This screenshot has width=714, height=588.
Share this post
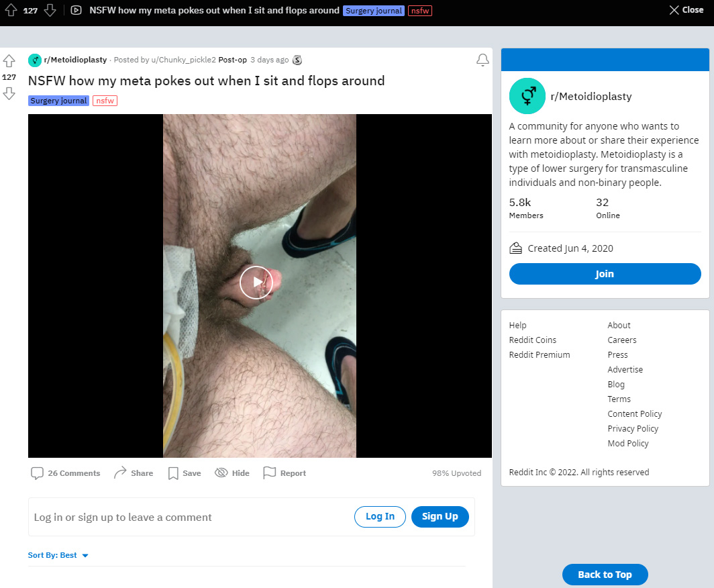(x=134, y=473)
